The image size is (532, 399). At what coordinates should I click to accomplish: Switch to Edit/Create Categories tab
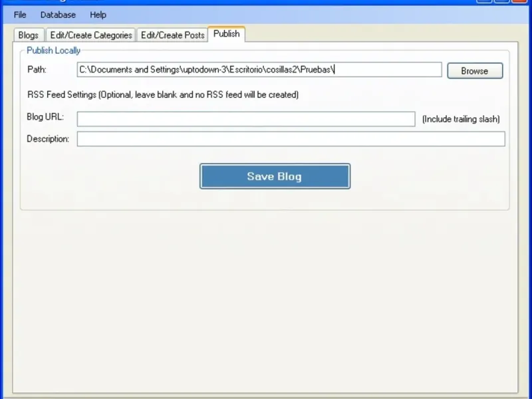(x=91, y=35)
